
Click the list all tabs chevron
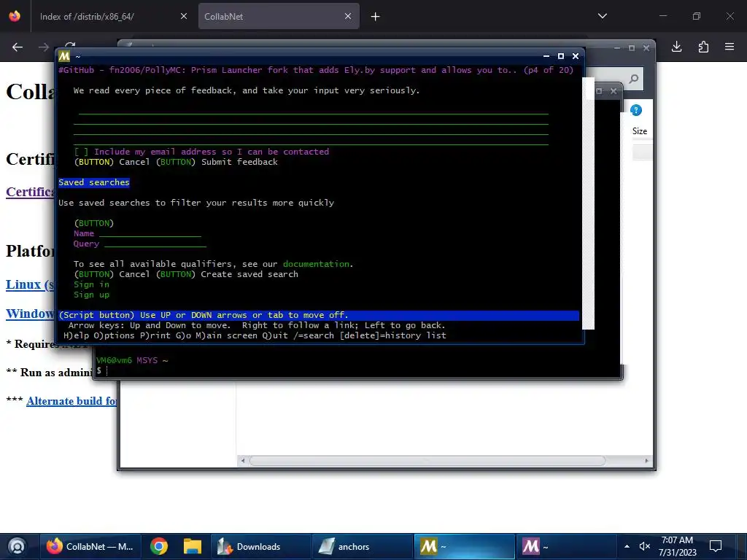(602, 16)
